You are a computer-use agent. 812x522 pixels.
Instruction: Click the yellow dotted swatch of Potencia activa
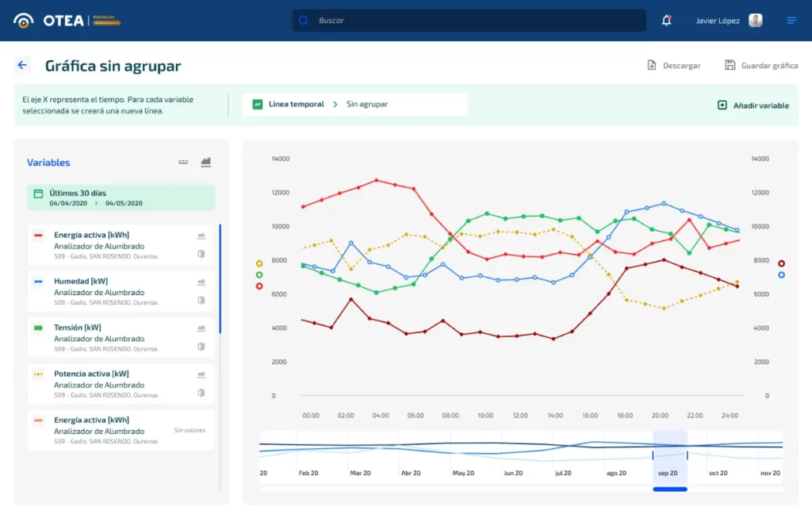pyautogui.click(x=38, y=374)
